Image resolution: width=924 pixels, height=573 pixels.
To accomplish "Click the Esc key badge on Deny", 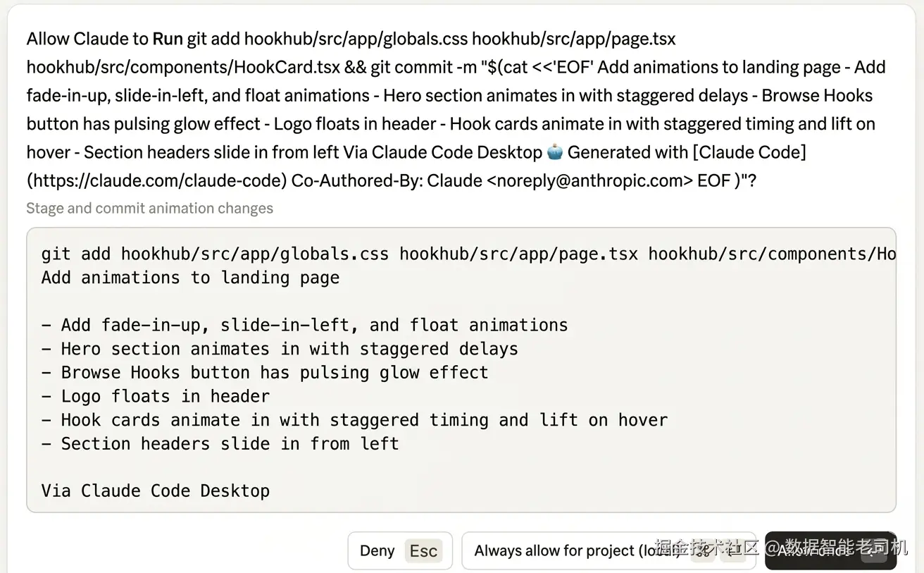I will pos(424,550).
